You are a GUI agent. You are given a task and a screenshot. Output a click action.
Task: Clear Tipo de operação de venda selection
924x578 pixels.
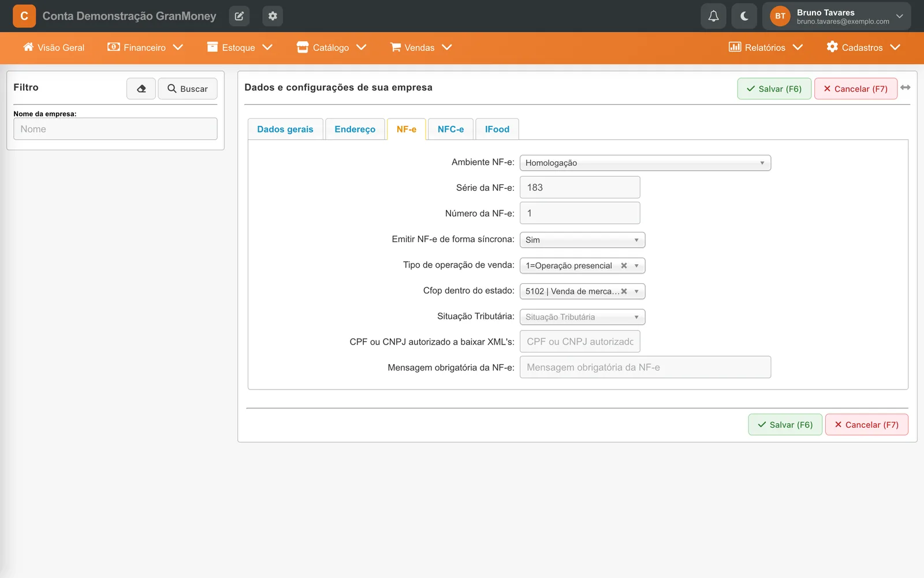624,266
